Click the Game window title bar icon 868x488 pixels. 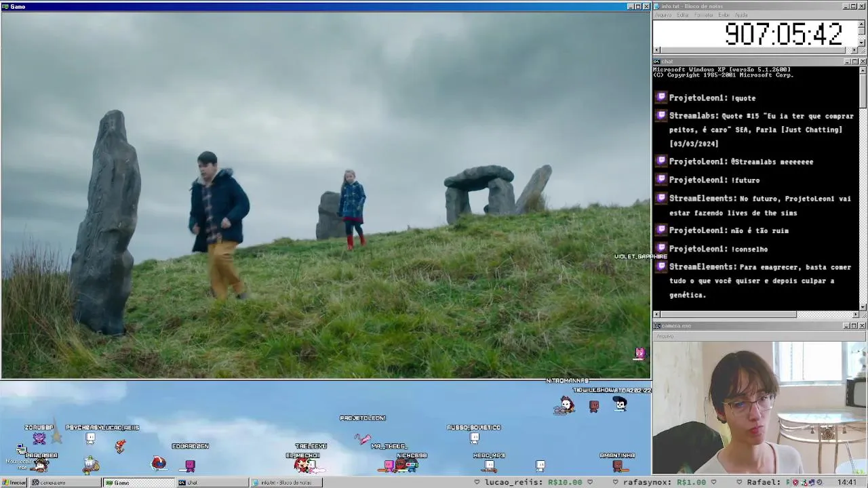coord(5,6)
